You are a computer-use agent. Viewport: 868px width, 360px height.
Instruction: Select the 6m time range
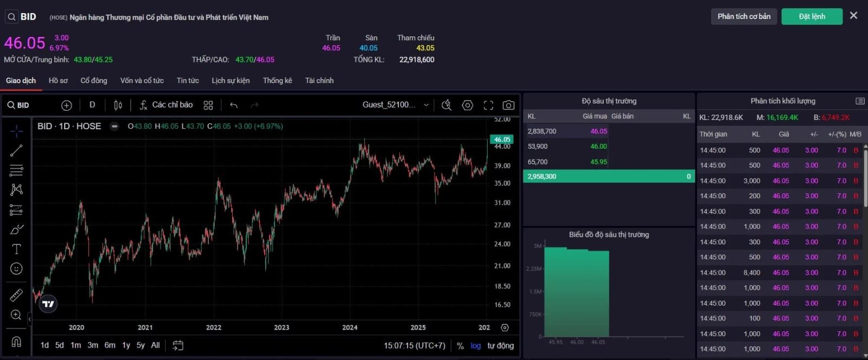110,345
